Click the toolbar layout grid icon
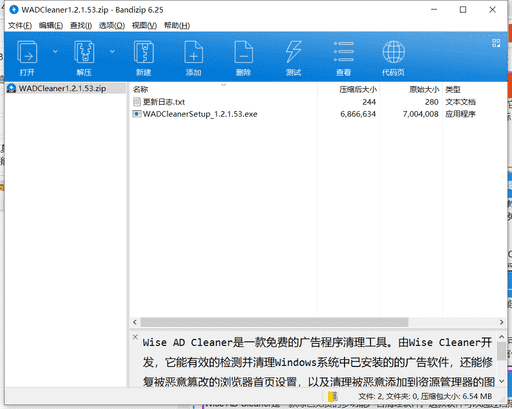Viewport: 512px width, 409px height. pyautogui.click(x=496, y=43)
